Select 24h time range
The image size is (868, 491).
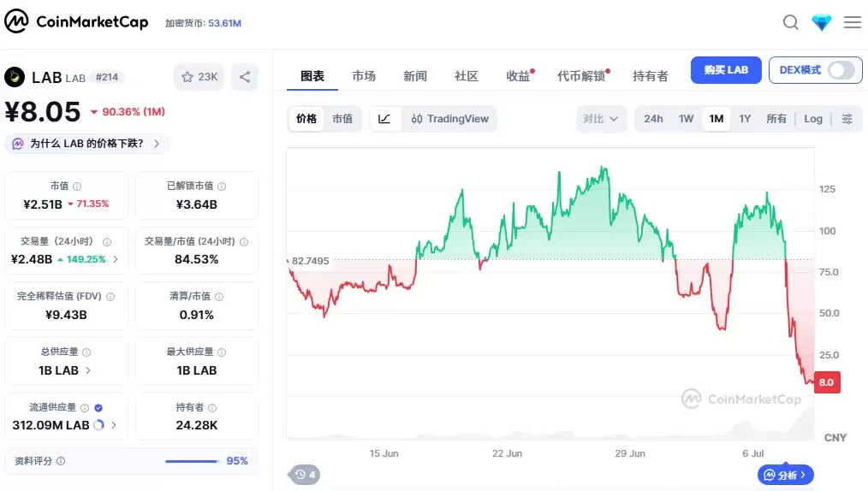(653, 119)
